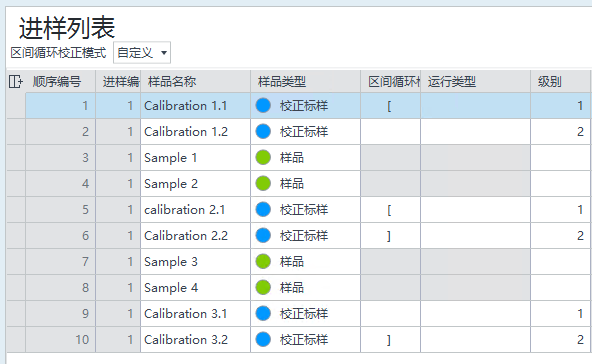The height and width of the screenshot is (364, 592).
Task: Click closing bracket cell of Calibration 2.2
Action: coord(390,236)
